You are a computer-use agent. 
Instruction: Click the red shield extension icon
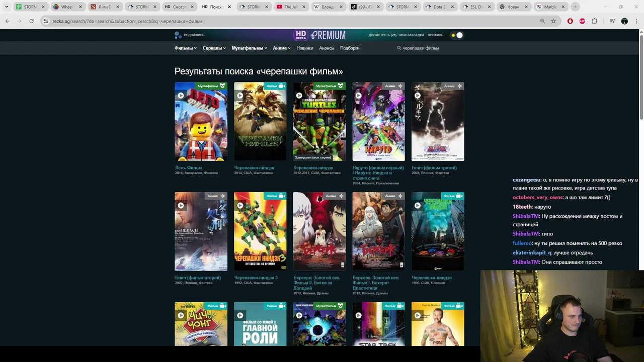coord(570,21)
